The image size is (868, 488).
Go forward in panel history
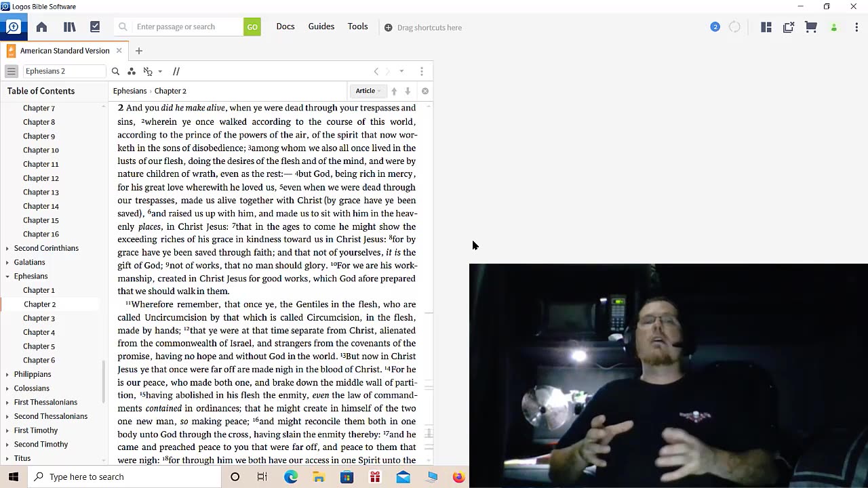[388, 71]
